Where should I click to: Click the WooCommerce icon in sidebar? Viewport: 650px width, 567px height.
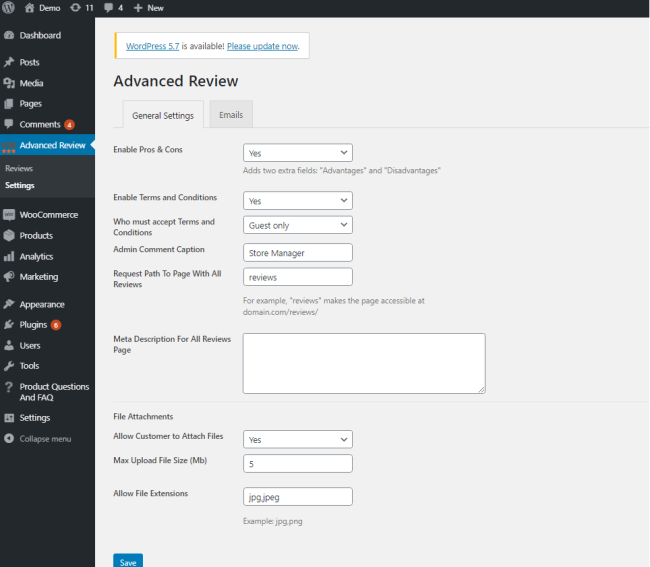click(9, 215)
